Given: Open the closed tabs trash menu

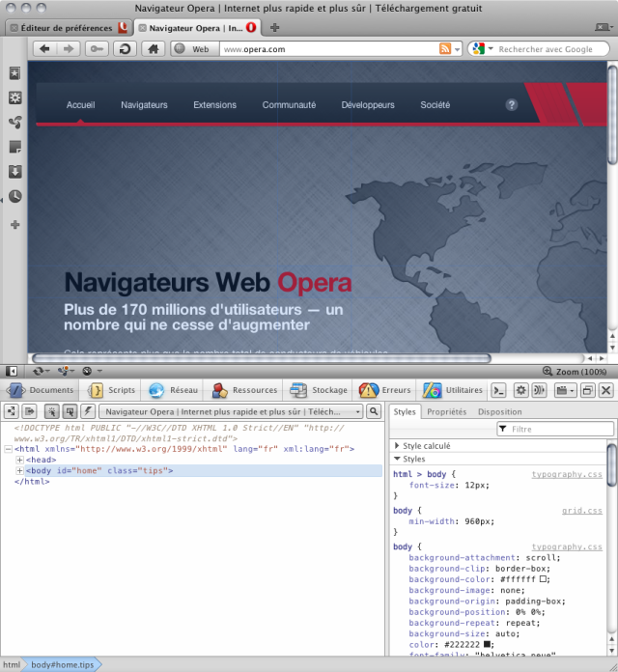Looking at the screenshot, I should 603,27.
